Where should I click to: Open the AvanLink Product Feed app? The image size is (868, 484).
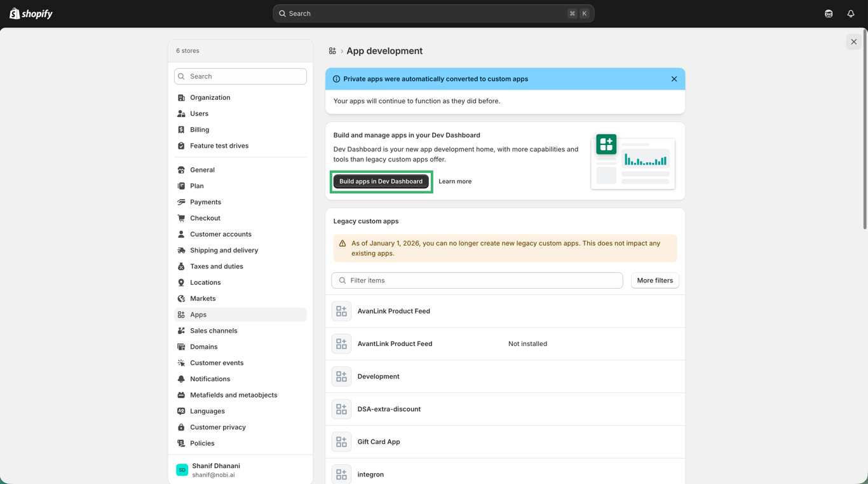pos(505,311)
